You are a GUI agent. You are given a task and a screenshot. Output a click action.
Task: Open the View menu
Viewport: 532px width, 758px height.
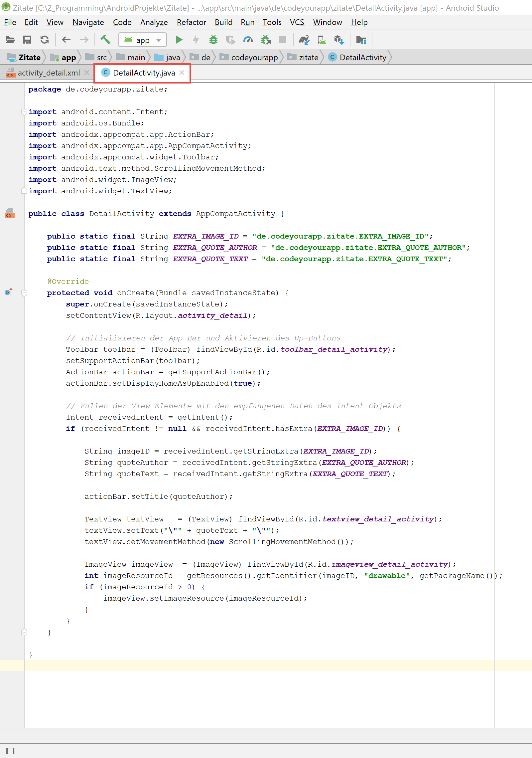(x=55, y=22)
